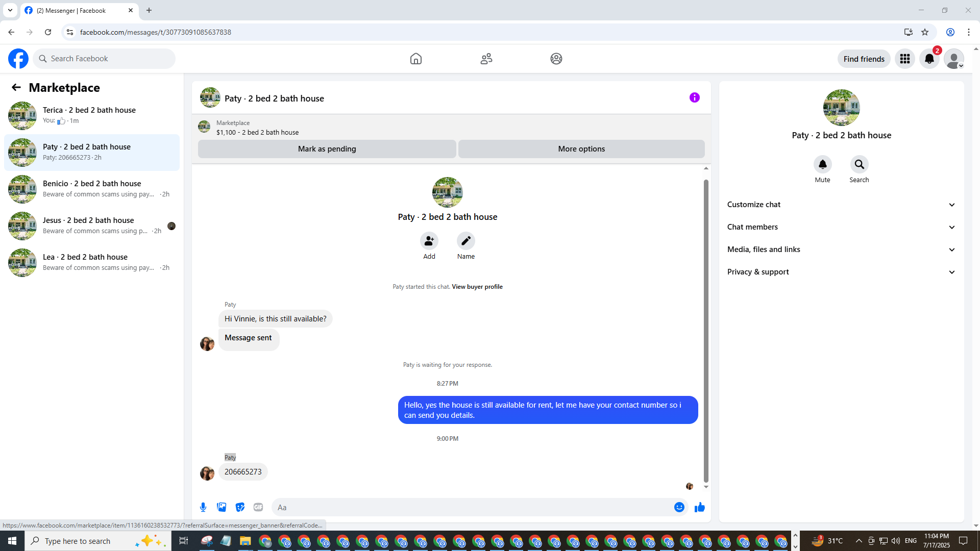This screenshot has width=980, height=551.
Task: Expand the Customize chat section
Action: click(x=842, y=205)
